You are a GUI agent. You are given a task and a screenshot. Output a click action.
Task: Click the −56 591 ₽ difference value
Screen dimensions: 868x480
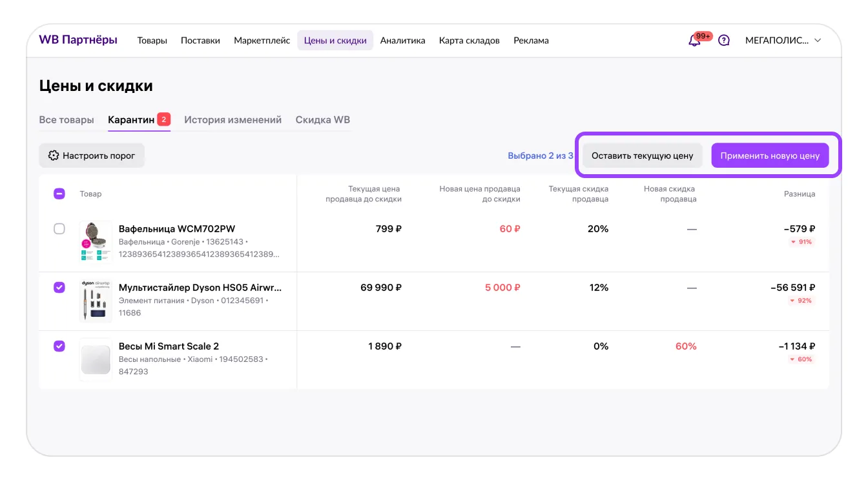point(792,287)
